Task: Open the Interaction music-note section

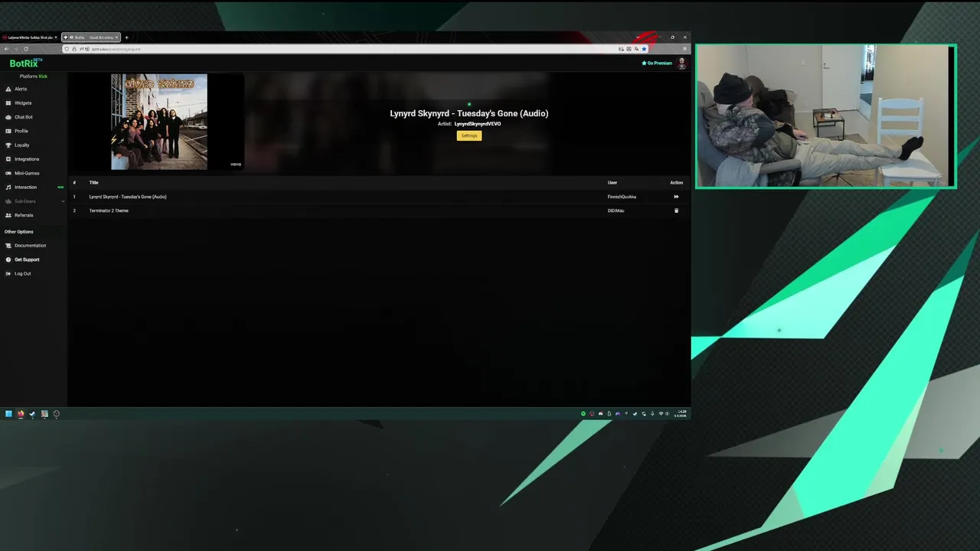Action: pos(25,187)
